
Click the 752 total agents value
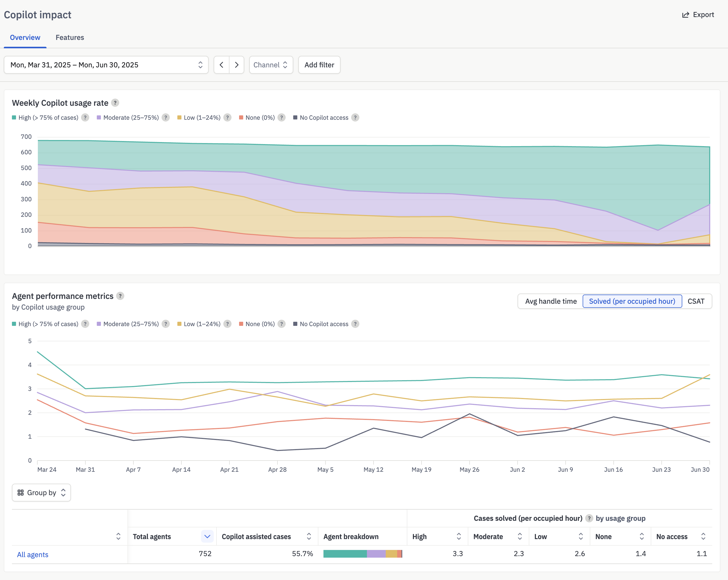205,554
